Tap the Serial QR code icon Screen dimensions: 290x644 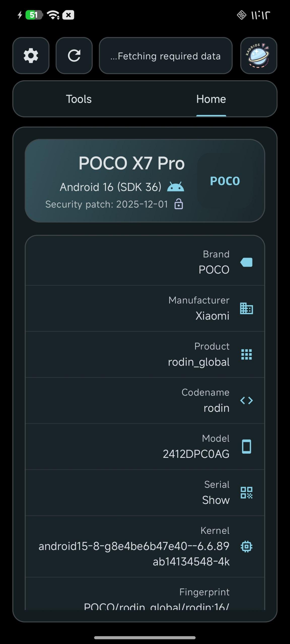pyautogui.click(x=246, y=493)
